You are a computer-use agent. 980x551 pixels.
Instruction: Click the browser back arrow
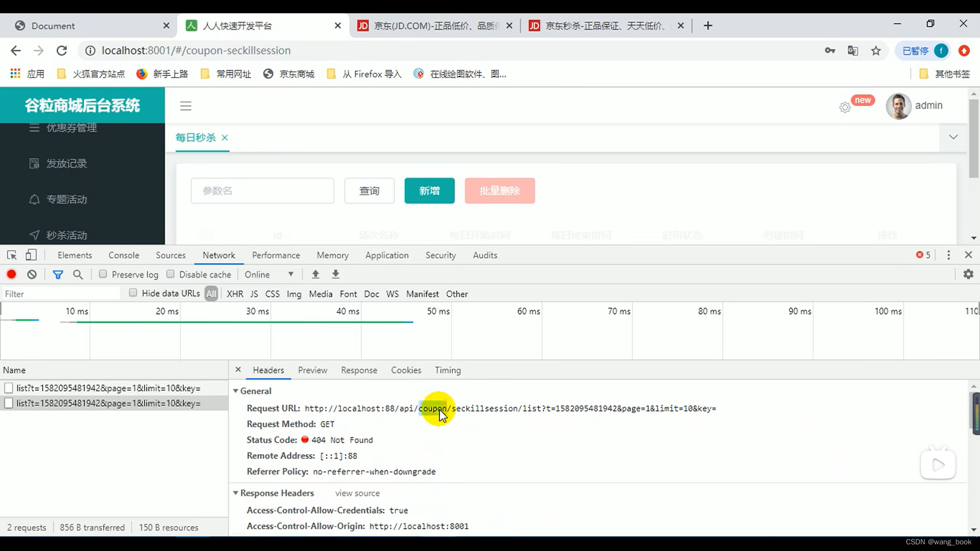(16, 51)
